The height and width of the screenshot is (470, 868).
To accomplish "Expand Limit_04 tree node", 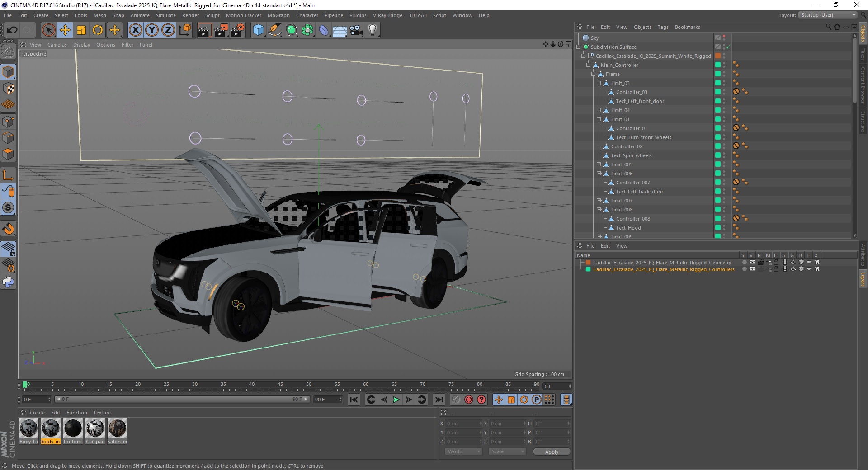I will [x=599, y=110].
